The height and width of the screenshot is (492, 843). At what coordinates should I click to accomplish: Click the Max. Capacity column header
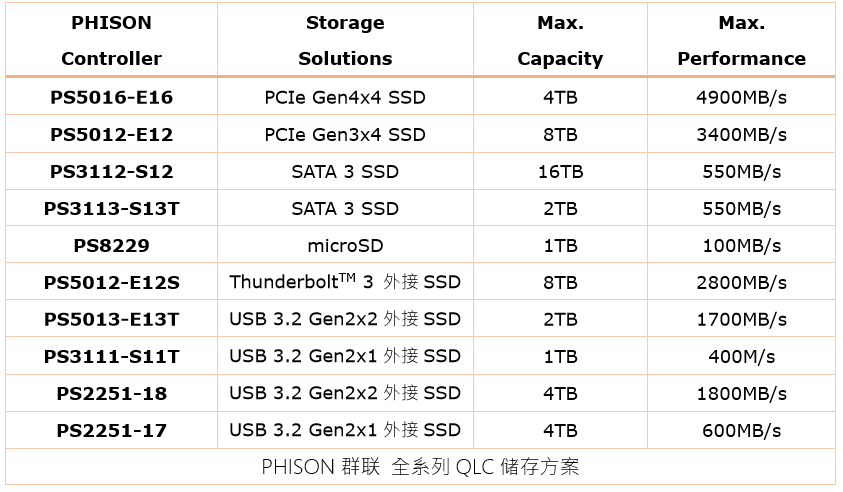(560, 40)
